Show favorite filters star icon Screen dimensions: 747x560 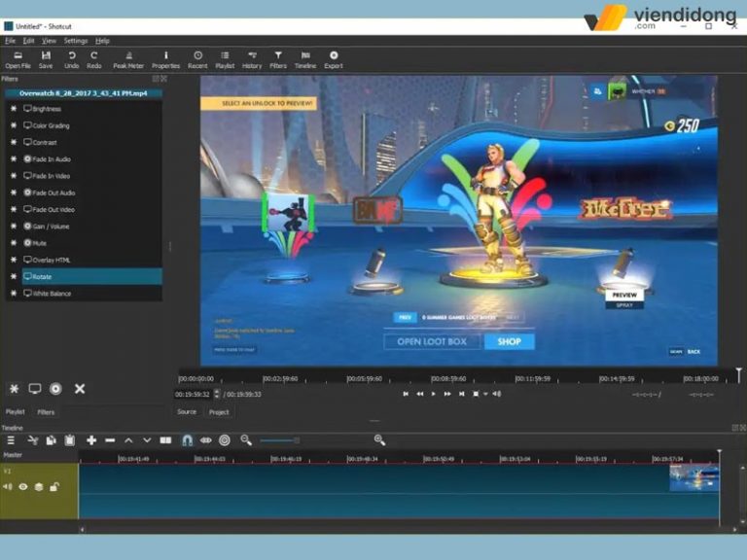[15, 389]
